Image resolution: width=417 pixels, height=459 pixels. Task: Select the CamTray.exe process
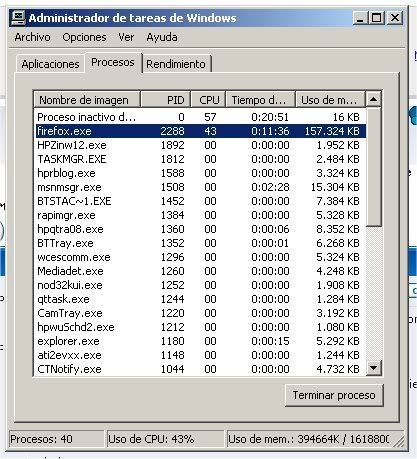point(200,313)
